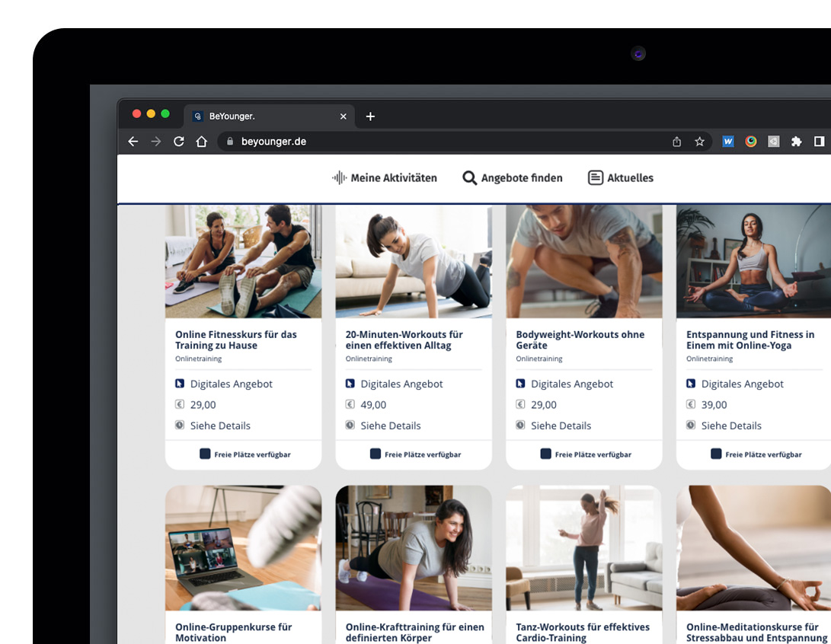Image resolution: width=831 pixels, height=644 pixels.
Task: Click the padlock site info icon
Action: [230, 142]
